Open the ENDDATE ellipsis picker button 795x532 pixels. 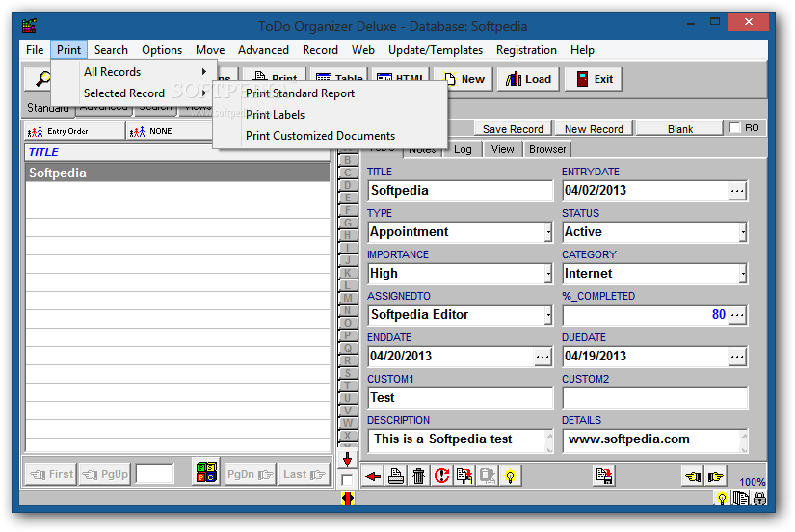(x=543, y=357)
